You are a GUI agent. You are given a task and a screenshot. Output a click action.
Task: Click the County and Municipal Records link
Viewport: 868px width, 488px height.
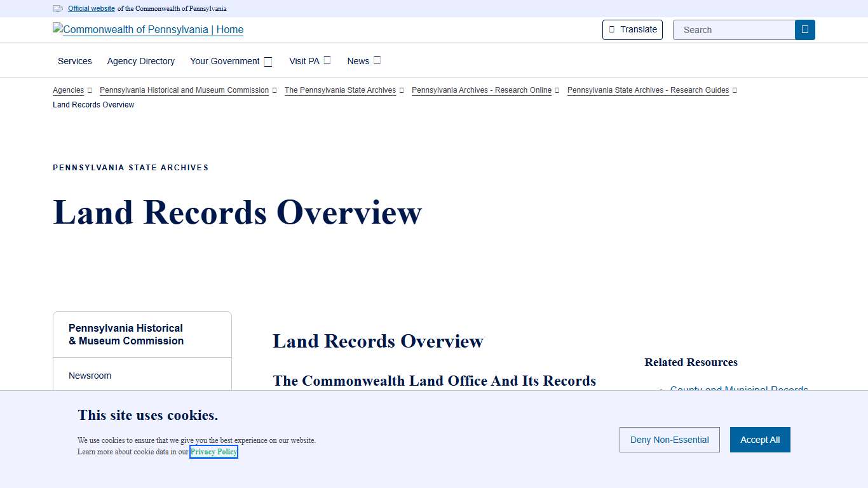(x=739, y=390)
